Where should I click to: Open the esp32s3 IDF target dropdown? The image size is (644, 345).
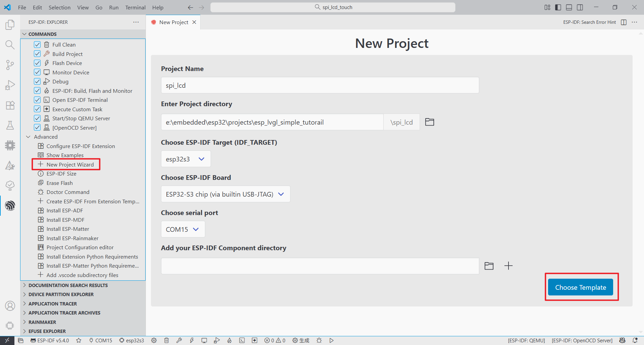(186, 159)
